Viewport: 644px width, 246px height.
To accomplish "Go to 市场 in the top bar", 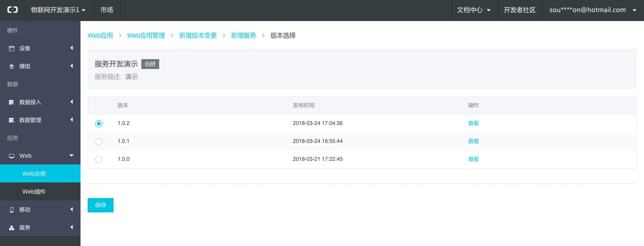I will tap(107, 10).
